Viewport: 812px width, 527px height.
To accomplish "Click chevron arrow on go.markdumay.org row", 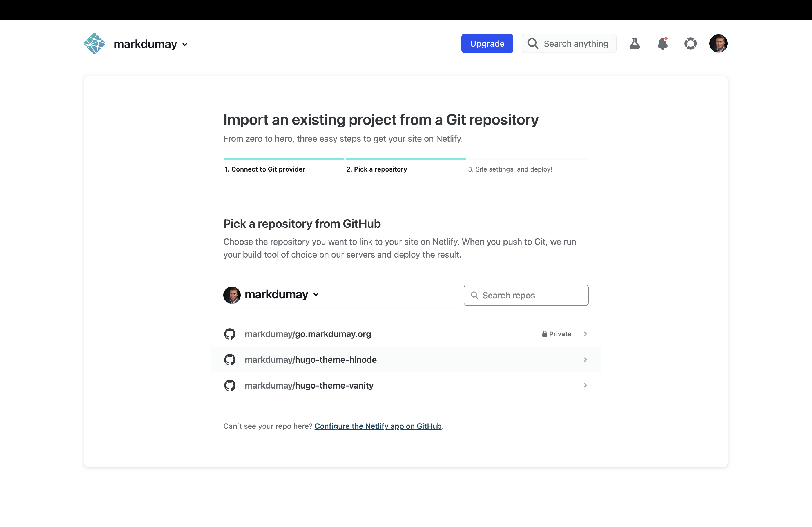I will [585, 334].
